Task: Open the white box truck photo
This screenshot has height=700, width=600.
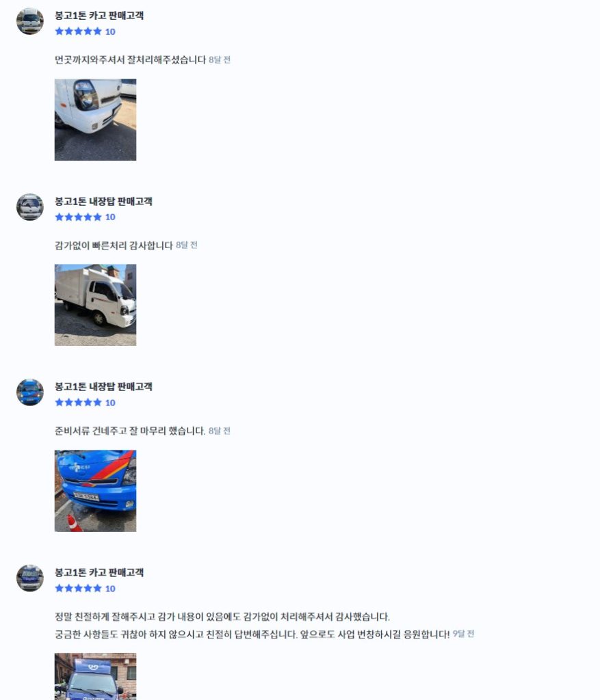Action: tap(95, 305)
